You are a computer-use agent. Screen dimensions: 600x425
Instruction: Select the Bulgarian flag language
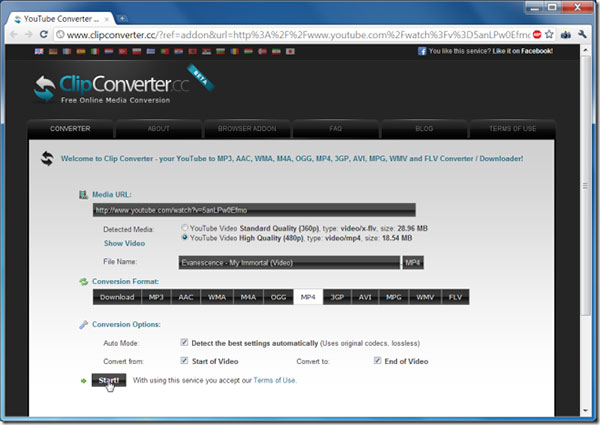click(220, 51)
